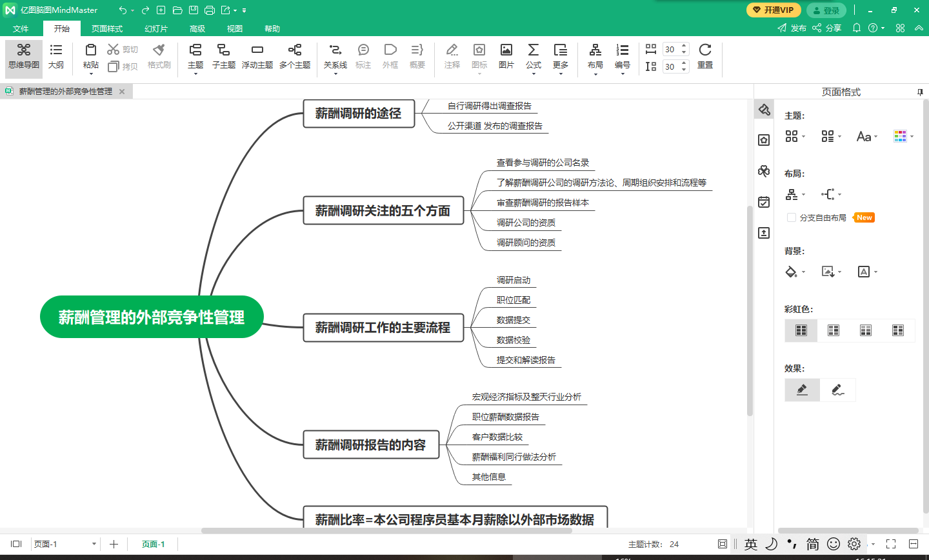Image resolution: width=929 pixels, height=560 pixels.
Task: Open the 页面样式 ribbon tab
Action: [x=106, y=28]
